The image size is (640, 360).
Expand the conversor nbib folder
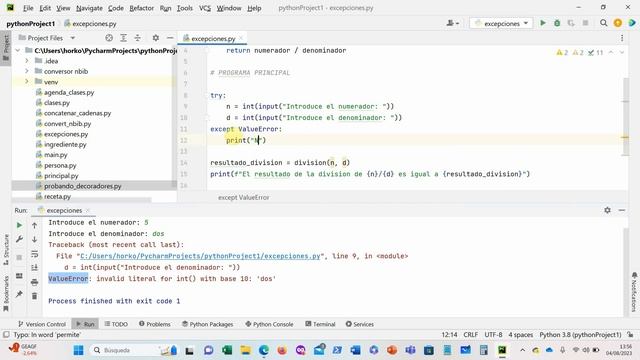pos(27,71)
